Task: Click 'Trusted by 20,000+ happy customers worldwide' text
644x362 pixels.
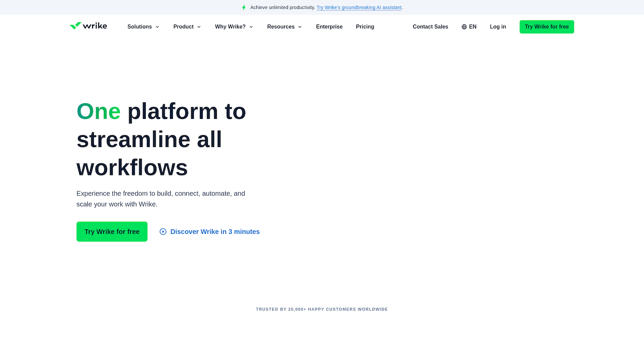Action: [x=322, y=310]
